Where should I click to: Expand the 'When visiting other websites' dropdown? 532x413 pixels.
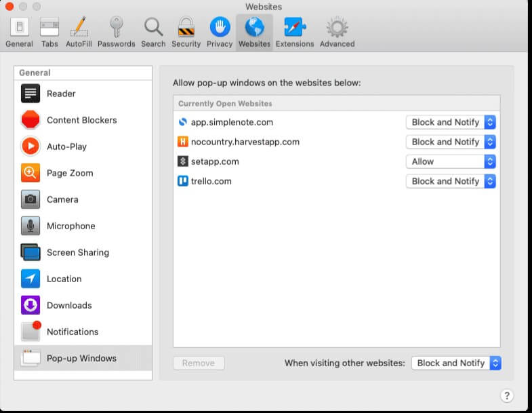pos(456,363)
